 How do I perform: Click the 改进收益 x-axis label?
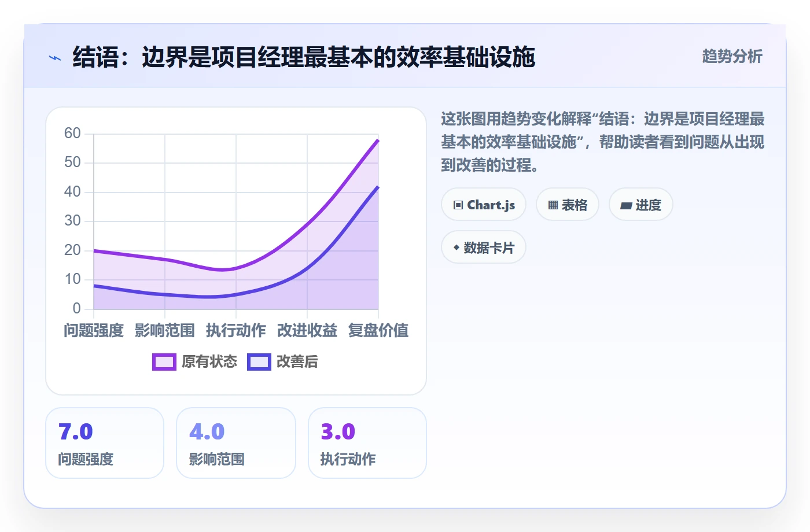point(307,331)
